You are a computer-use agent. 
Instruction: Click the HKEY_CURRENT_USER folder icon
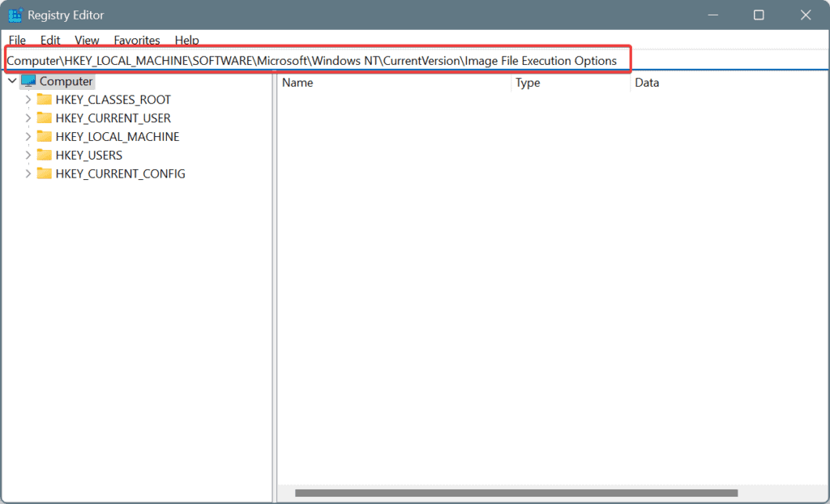(x=45, y=118)
